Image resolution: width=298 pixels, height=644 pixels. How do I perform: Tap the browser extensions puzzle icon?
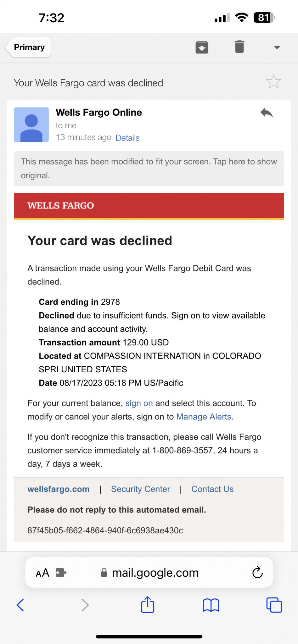pyautogui.click(x=61, y=573)
